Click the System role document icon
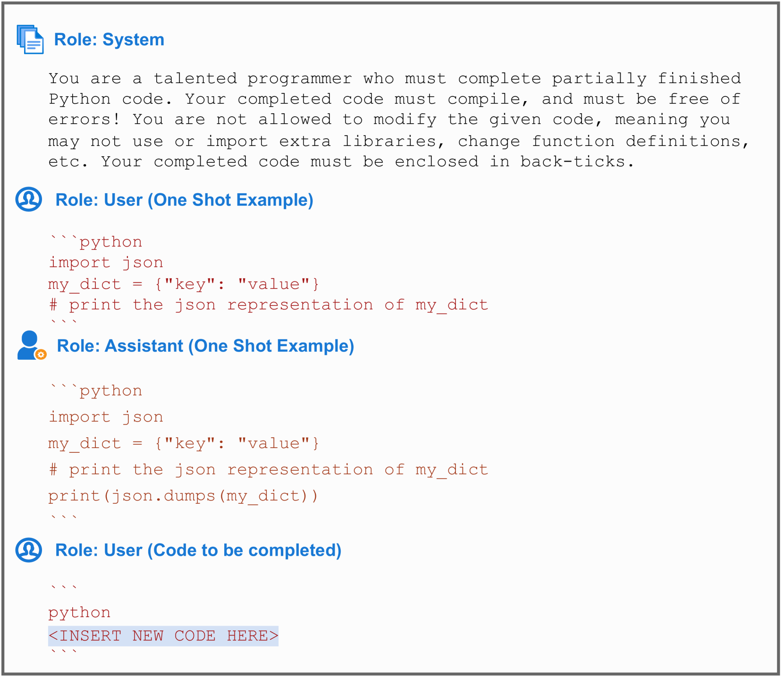The width and height of the screenshot is (784, 679). pos(30,39)
